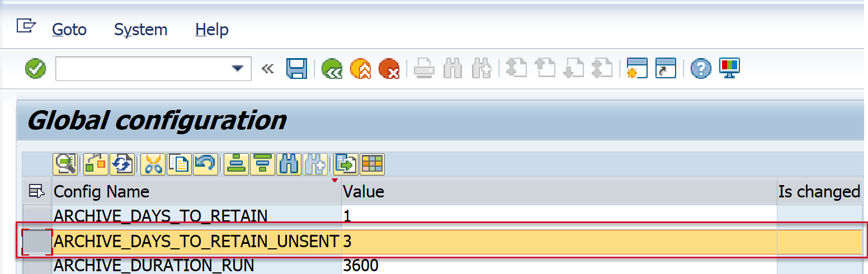This screenshot has height=274, width=868.
Task: Open the System menu
Action: pyautogui.click(x=140, y=30)
